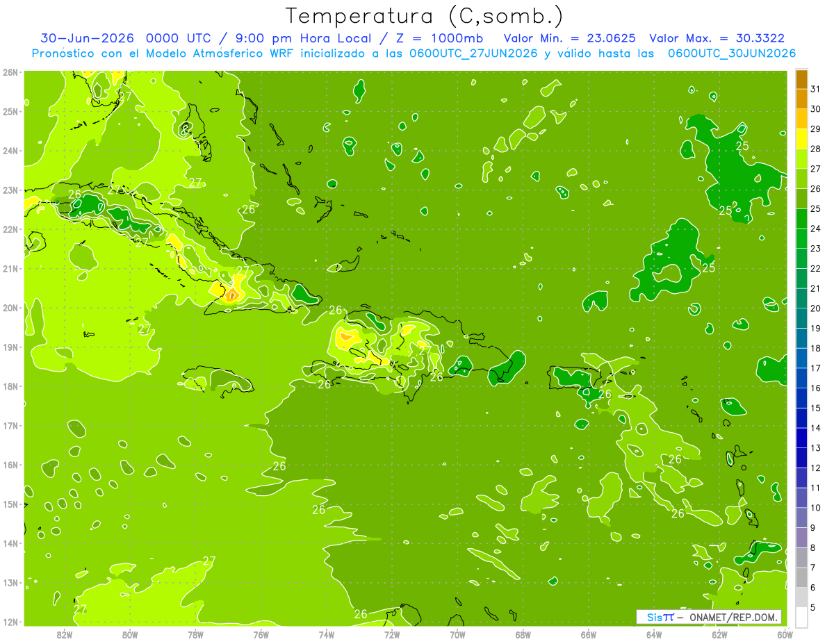Click color scale label 5
This screenshot has height=644, width=834.
812,607
